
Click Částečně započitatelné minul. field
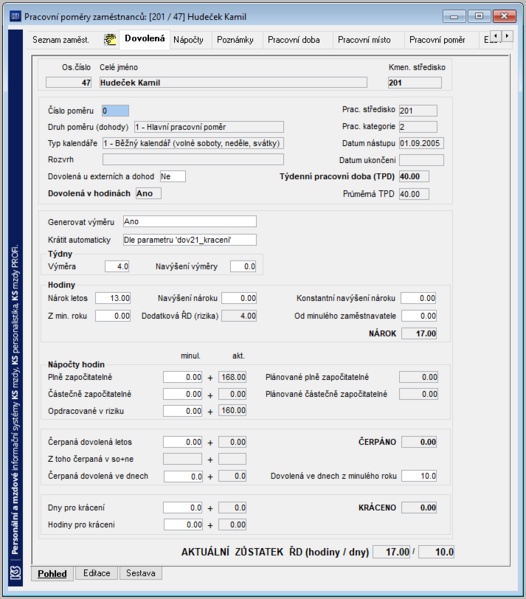coord(183,394)
